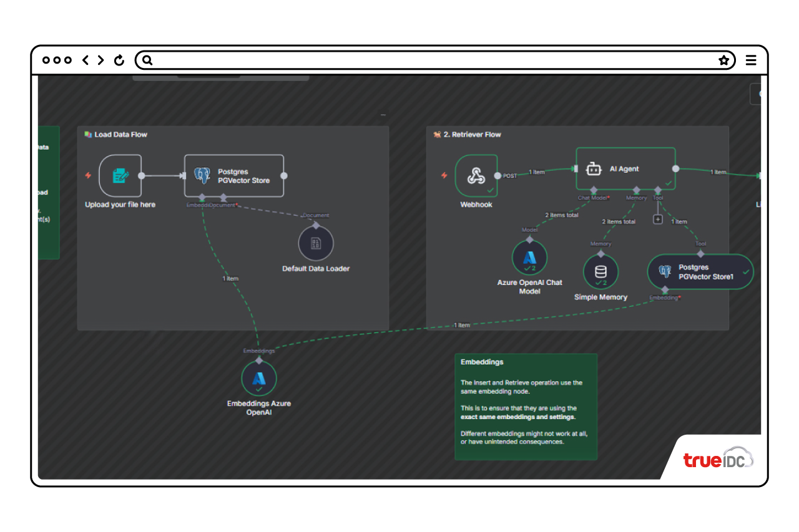Viewport: 799px width, 532px height.
Task: Click the Default Data Loader node
Action: point(316,243)
